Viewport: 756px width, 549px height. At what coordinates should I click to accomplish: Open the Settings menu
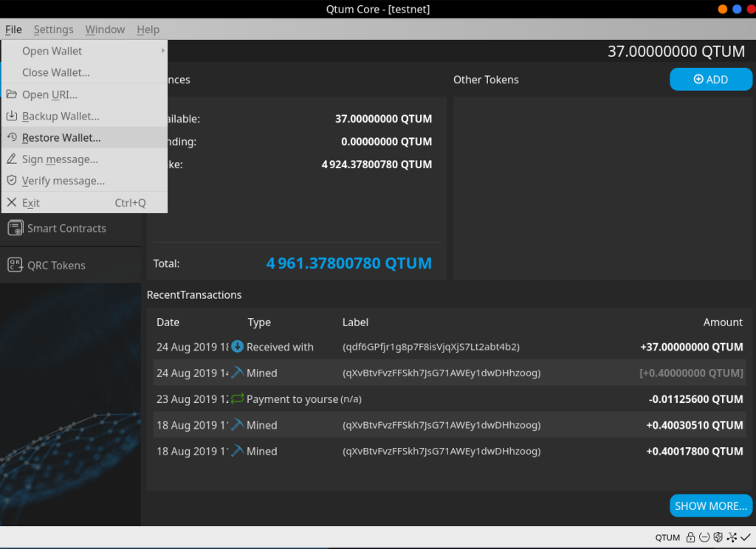(x=53, y=30)
